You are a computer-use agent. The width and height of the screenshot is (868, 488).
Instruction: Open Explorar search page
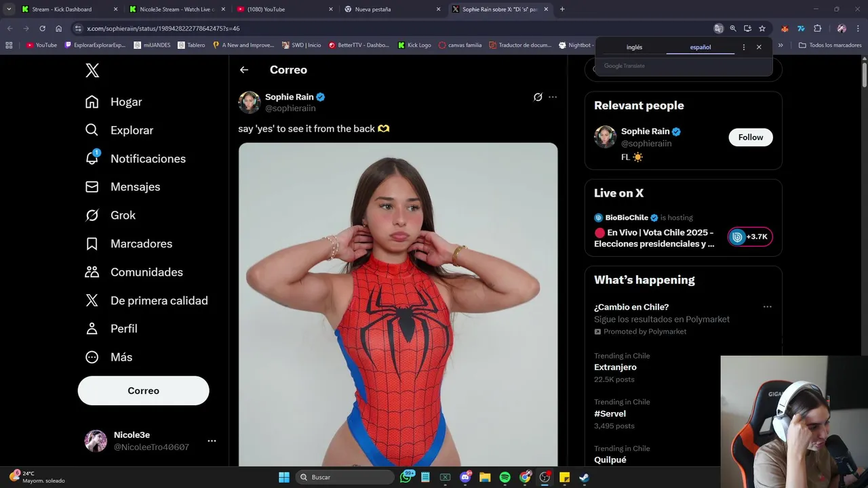click(x=119, y=130)
